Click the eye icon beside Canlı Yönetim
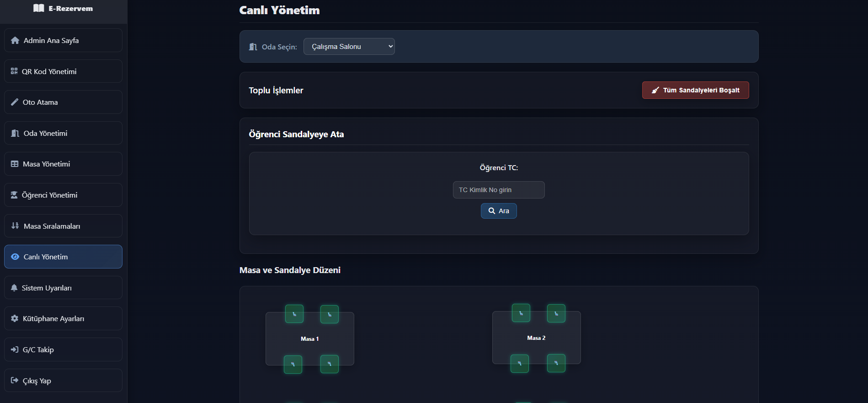868x403 pixels. [15, 257]
